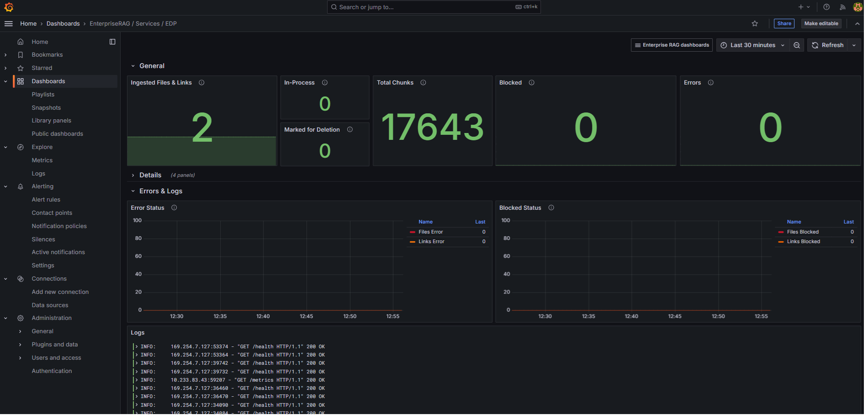Toggle Links Error series in legend
This screenshot has height=415, width=868.
(x=431, y=242)
